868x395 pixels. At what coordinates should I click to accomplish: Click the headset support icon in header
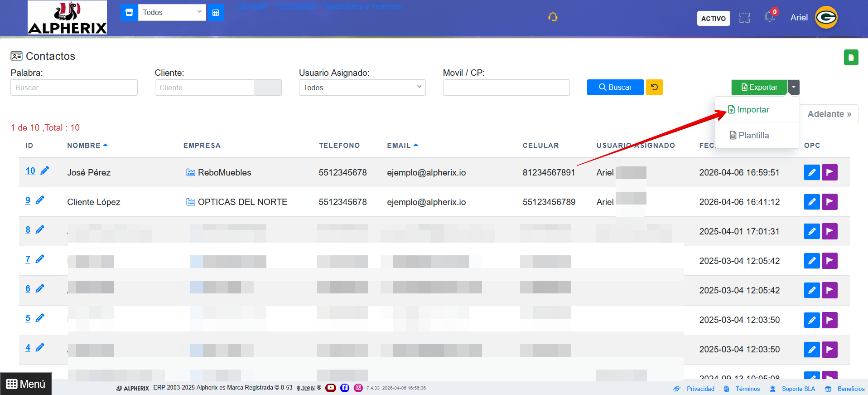point(553,17)
